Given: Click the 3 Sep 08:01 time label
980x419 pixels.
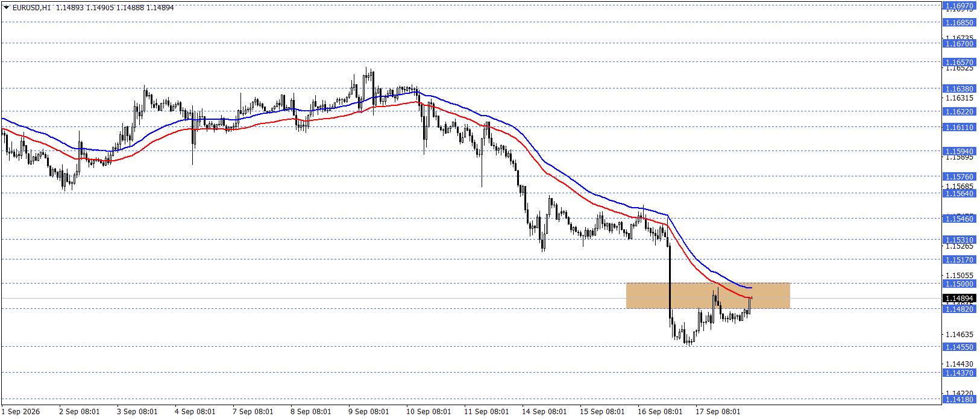Looking at the screenshot, I should [x=137, y=412].
